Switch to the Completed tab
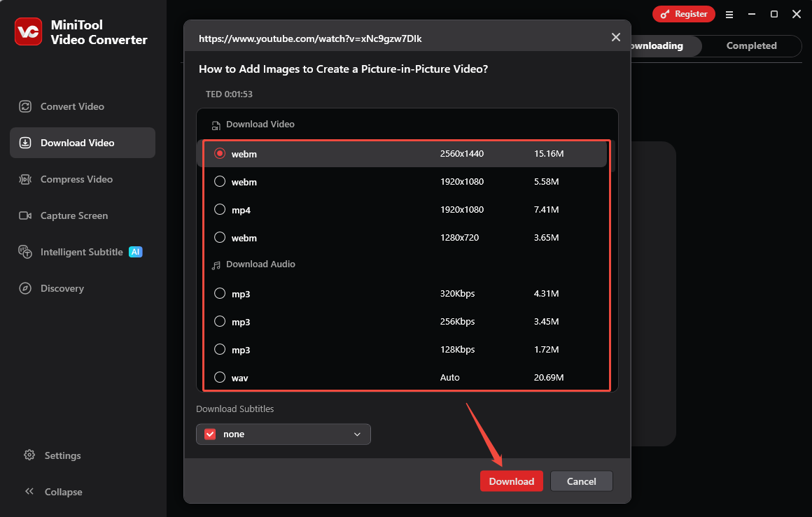This screenshot has height=517, width=812. click(x=751, y=45)
